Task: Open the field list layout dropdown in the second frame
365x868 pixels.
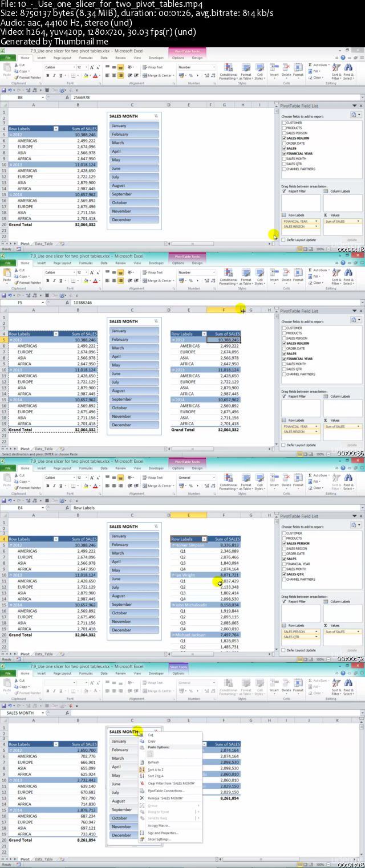Action: coord(356,320)
